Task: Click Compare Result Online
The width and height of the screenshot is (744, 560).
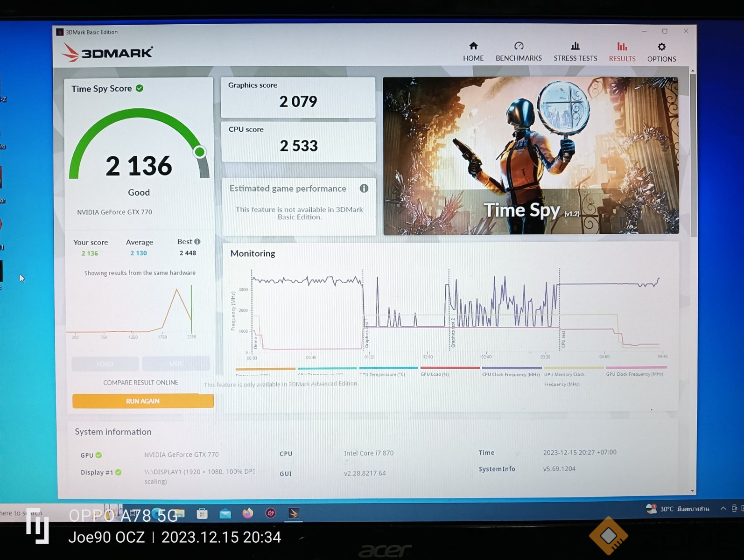Action: coord(140,382)
